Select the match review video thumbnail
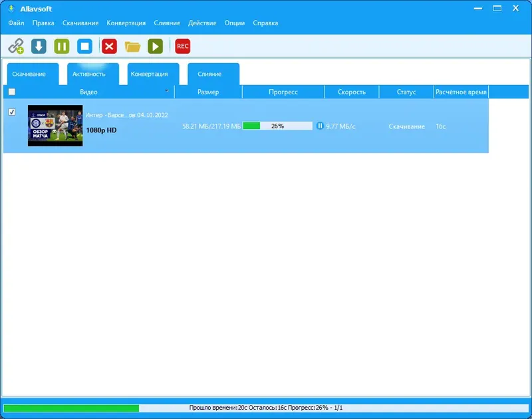Screen dimensions: 532x419 click(x=55, y=126)
